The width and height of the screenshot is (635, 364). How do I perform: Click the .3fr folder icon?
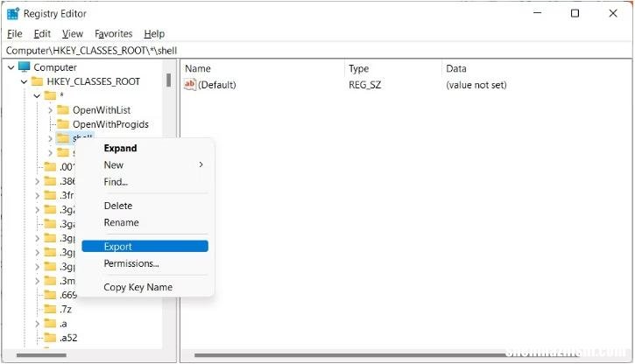pyautogui.click(x=50, y=195)
